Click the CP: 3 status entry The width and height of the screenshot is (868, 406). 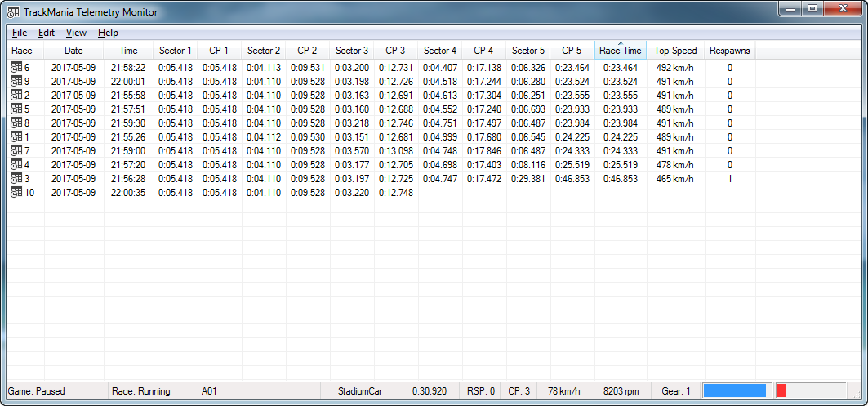[x=519, y=391]
